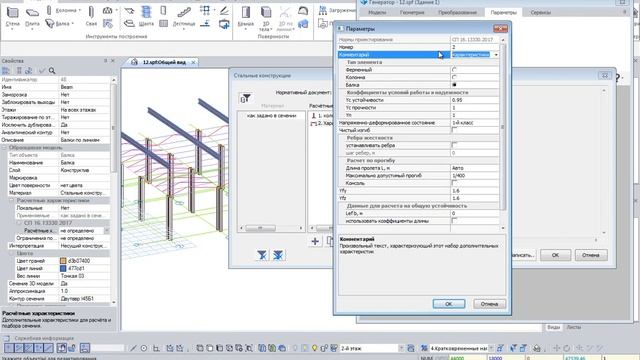Viewport: 640px width, 360px height.
Task: Close the 12.spf Общий вид tab
Action: click(x=193, y=62)
